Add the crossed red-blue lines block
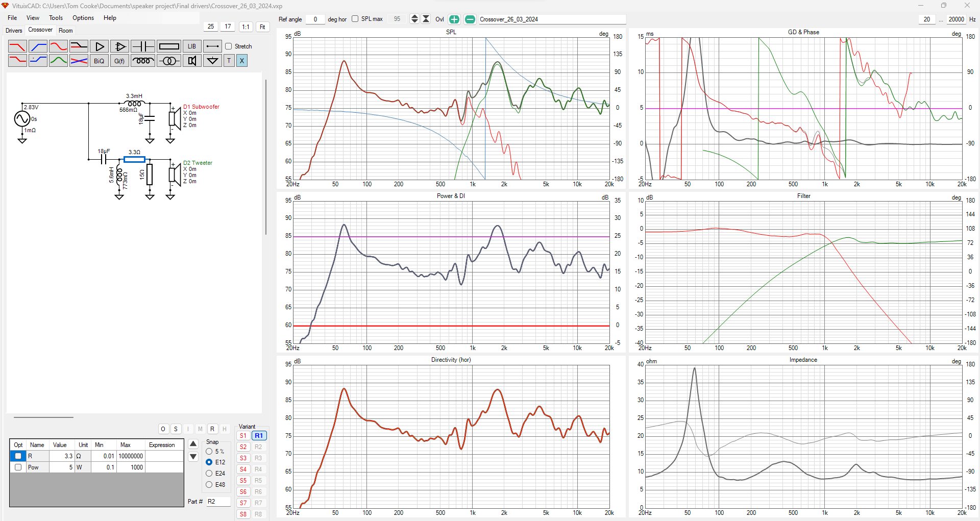980x521 pixels. click(x=79, y=61)
